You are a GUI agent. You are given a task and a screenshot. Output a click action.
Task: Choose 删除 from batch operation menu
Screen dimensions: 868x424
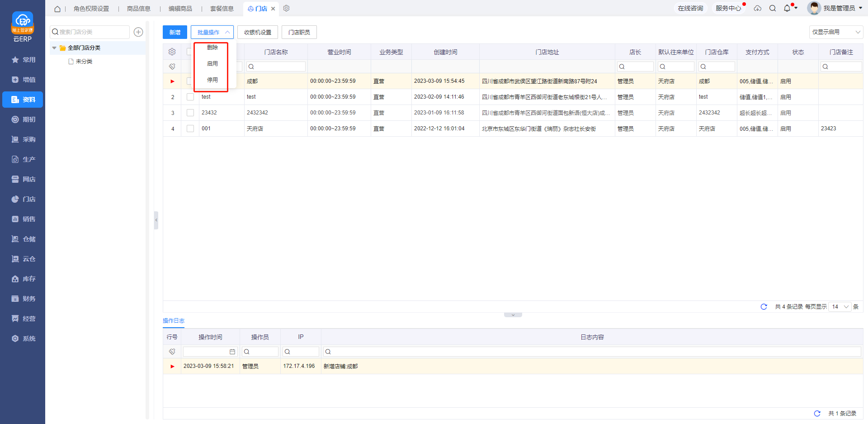212,48
